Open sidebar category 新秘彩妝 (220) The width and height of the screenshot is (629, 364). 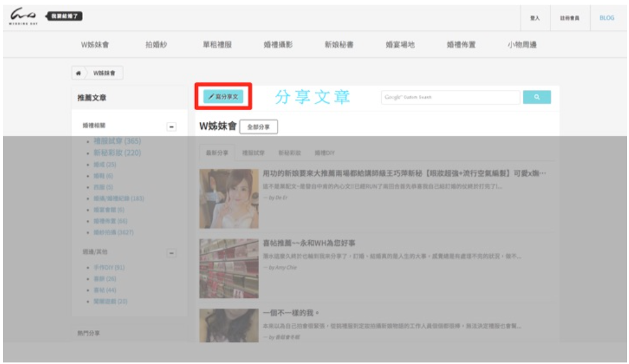(117, 153)
